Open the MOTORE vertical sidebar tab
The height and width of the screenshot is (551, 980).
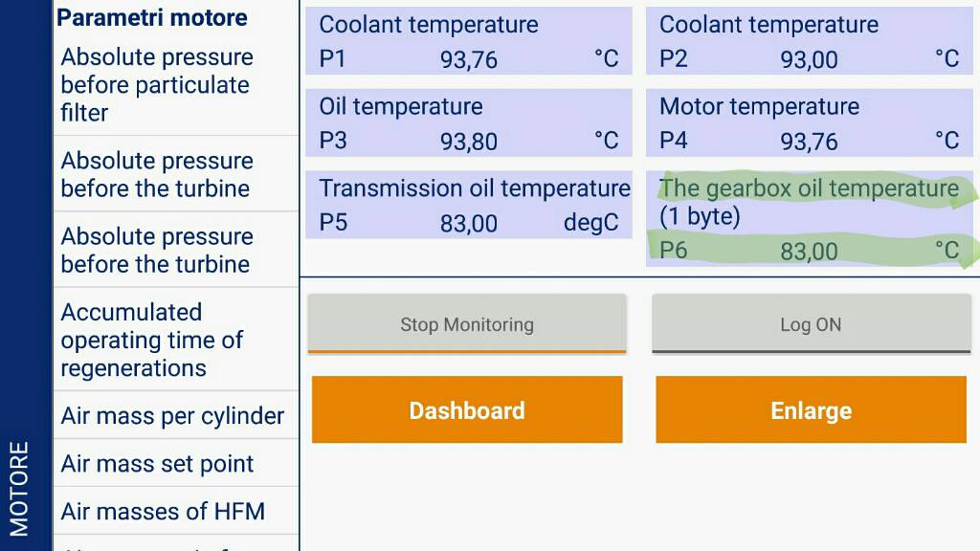coord(19,489)
